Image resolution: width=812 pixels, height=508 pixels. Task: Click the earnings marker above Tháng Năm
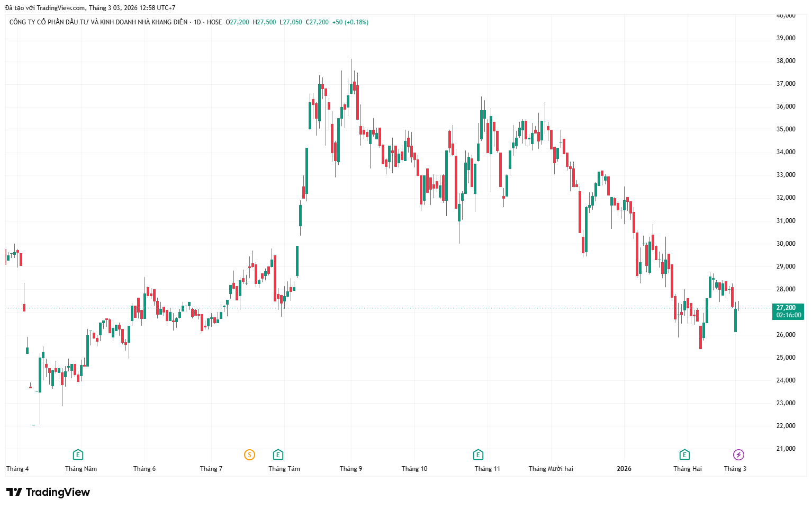tap(78, 454)
